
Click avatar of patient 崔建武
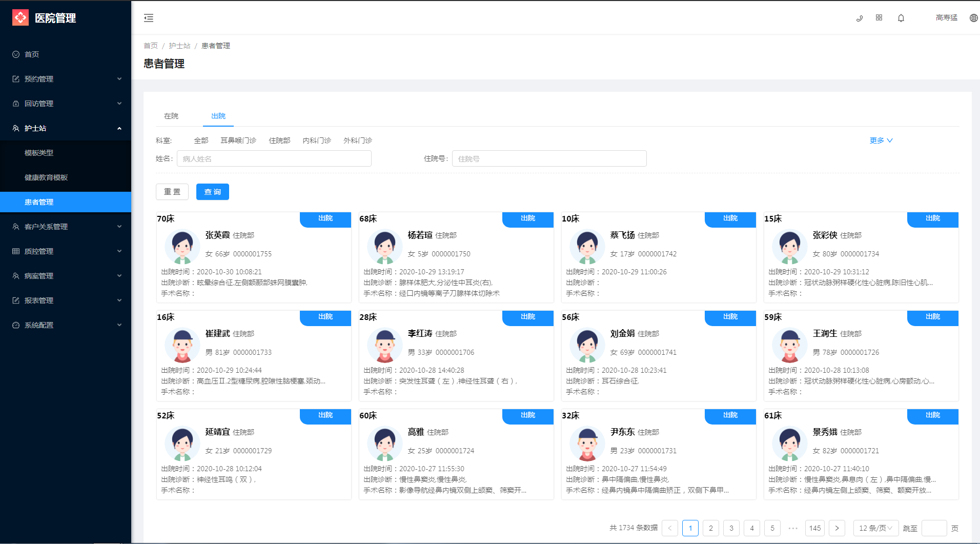[x=182, y=345]
